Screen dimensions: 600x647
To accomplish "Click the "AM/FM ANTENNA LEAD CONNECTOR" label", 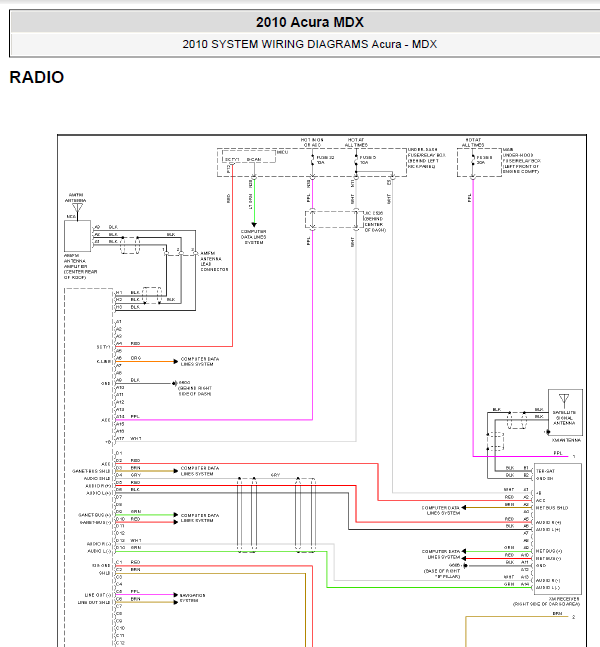I will [x=214, y=261].
